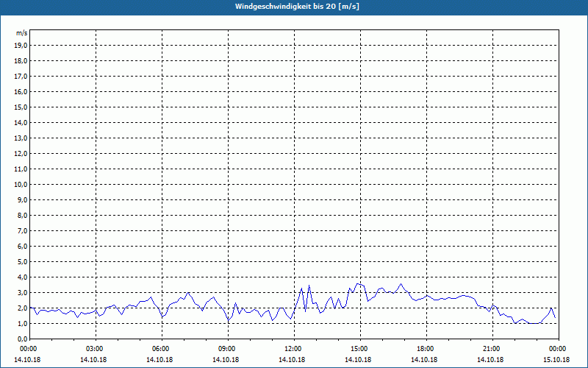Click the leftmost 00:00 time label
Viewport: 588px width, 368px height.
(29, 349)
